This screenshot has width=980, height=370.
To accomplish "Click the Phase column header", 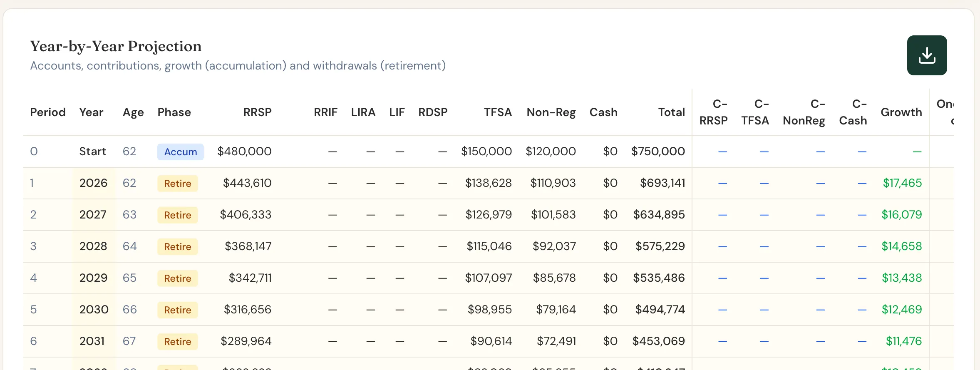I will pos(174,112).
